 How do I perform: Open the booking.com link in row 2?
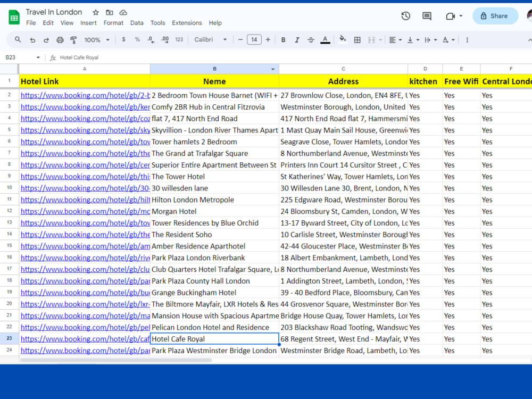[85, 95]
